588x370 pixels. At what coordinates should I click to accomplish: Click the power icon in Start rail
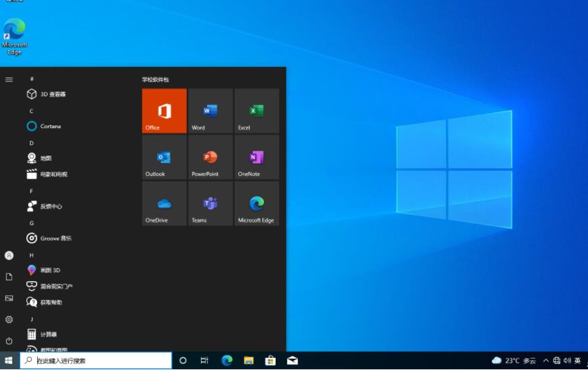[9, 341]
